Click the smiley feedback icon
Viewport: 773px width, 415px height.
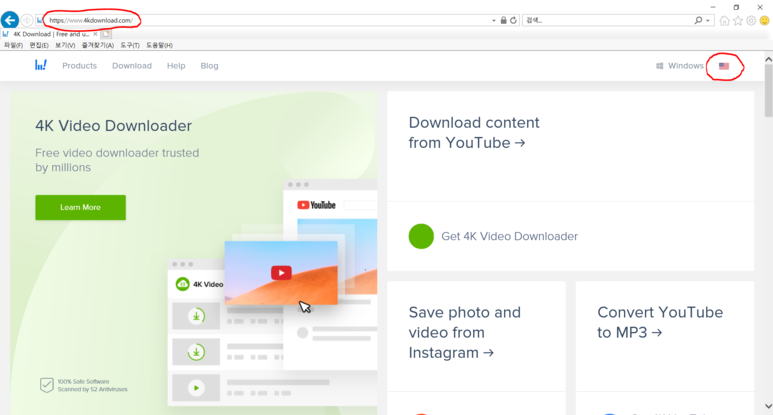765,21
